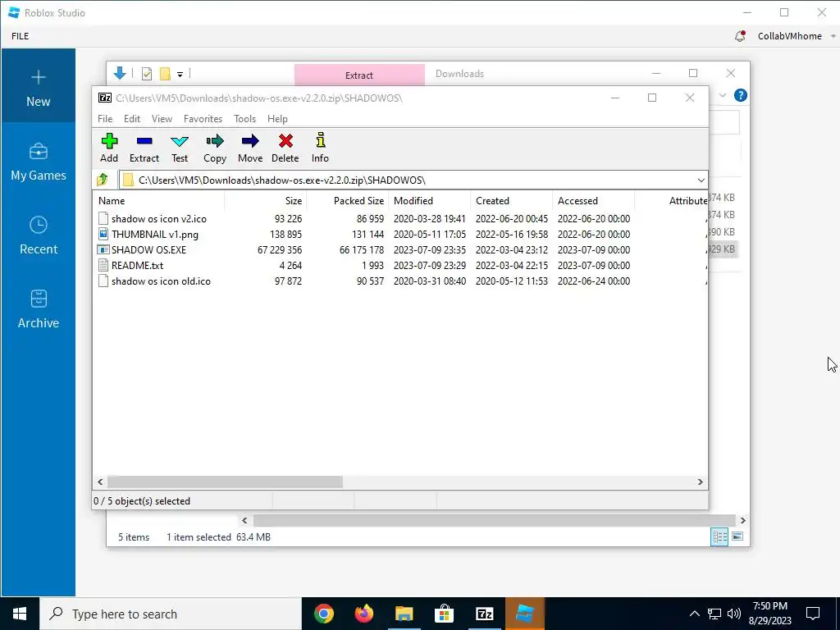Click the Roblox Studio taskbar icon
840x630 pixels.
pyautogui.click(x=525, y=614)
